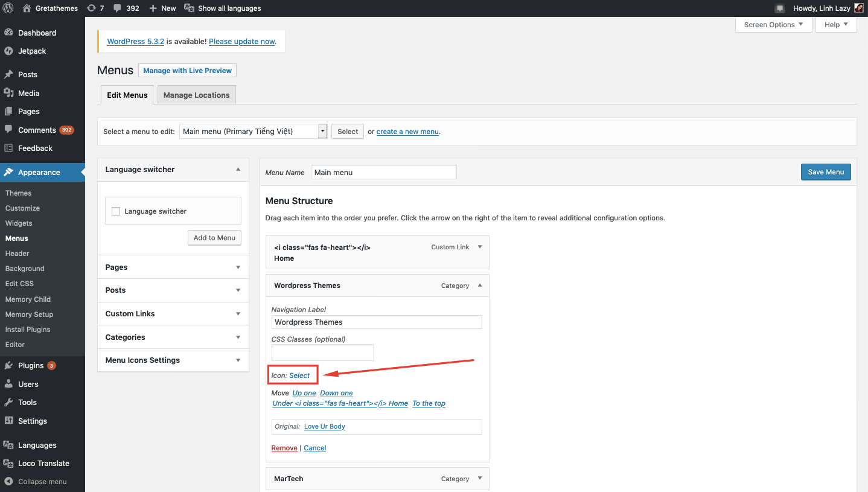Open the Customize submenu
The height and width of the screenshot is (492, 868).
[x=22, y=208]
